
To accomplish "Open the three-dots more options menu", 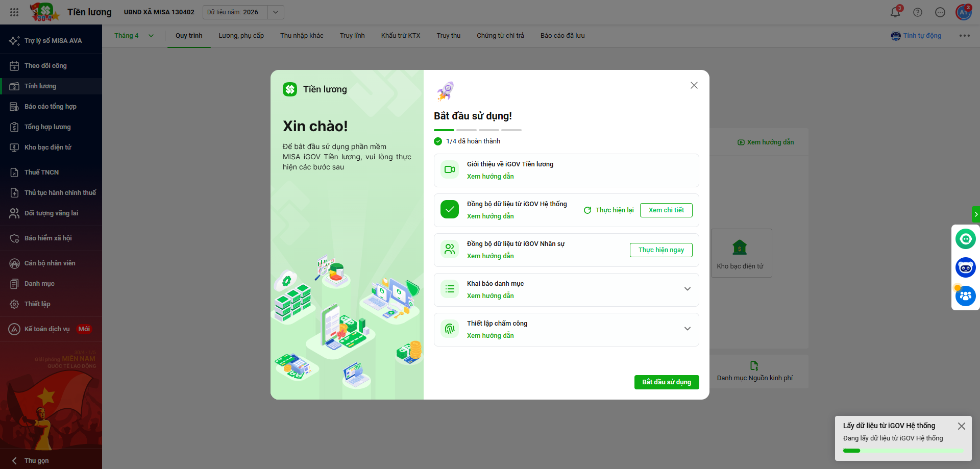I will coord(964,36).
